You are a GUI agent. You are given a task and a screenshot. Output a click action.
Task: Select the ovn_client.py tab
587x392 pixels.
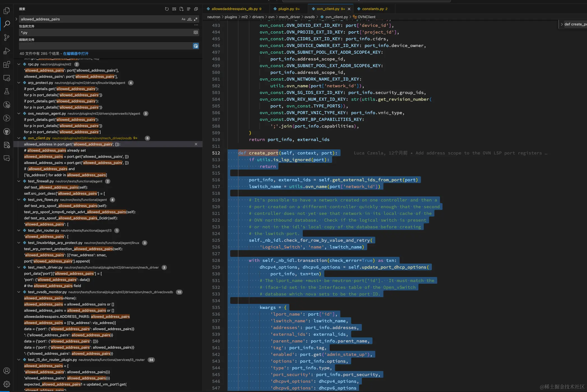tap(331, 9)
